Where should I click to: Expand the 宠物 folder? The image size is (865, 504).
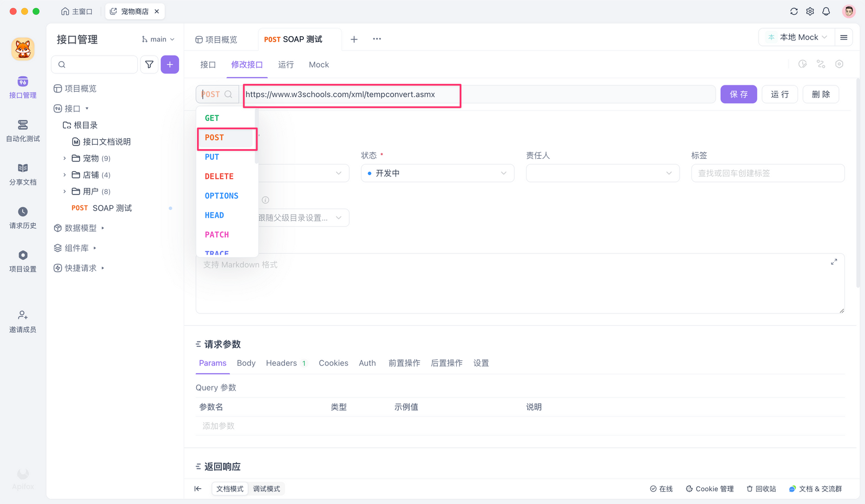(65, 158)
